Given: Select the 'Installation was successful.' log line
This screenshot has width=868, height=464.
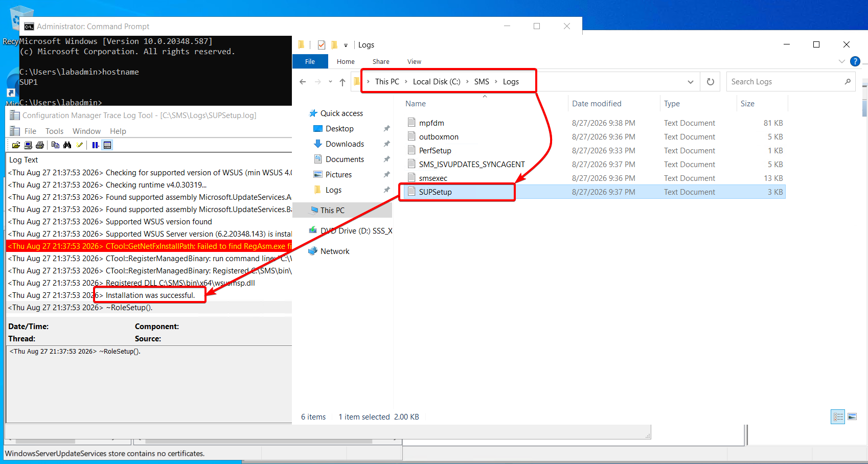Looking at the screenshot, I should coord(149,295).
